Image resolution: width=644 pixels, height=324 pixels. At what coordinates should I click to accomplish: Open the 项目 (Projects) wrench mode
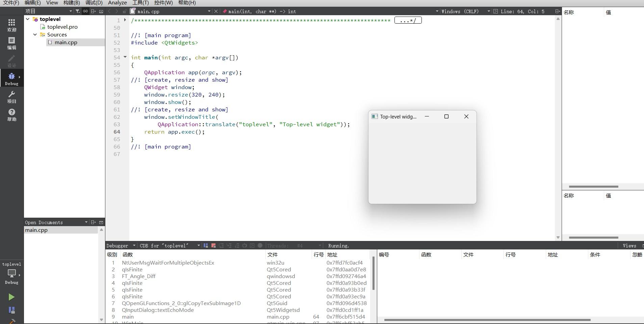pyautogui.click(x=11, y=97)
